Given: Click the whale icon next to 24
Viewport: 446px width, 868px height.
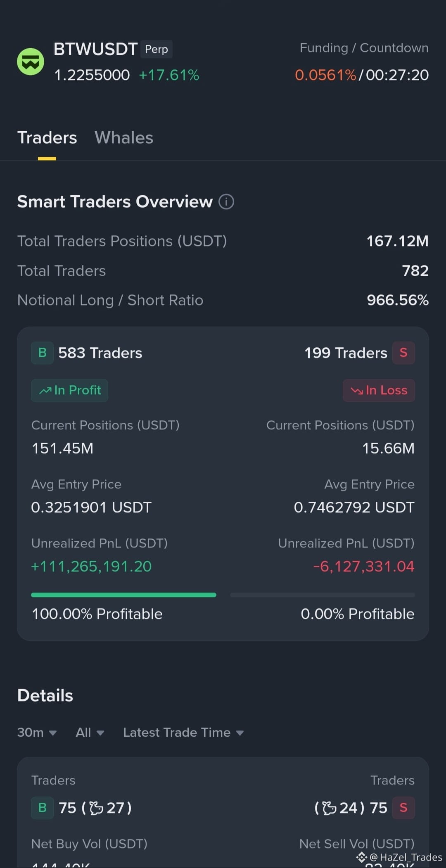Looking at the screenshot, I should point(329,808).
